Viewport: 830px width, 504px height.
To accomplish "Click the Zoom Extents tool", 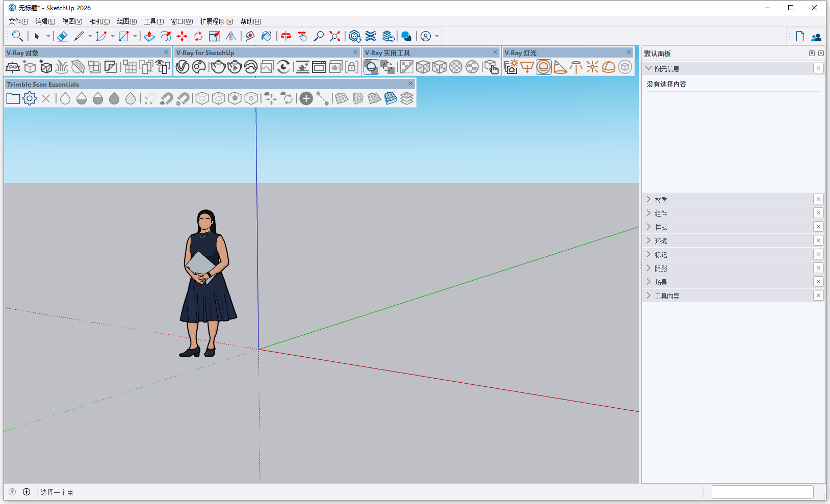I will [x=334, y=36].
